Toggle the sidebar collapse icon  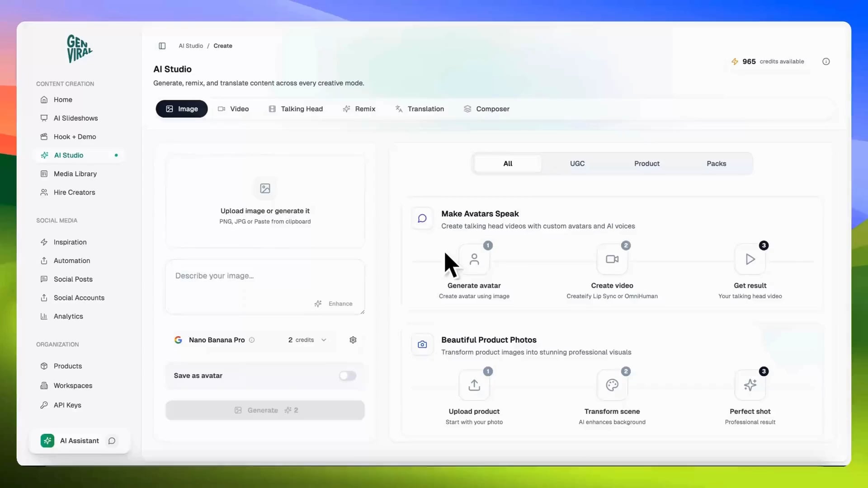(x=162, y=46)
